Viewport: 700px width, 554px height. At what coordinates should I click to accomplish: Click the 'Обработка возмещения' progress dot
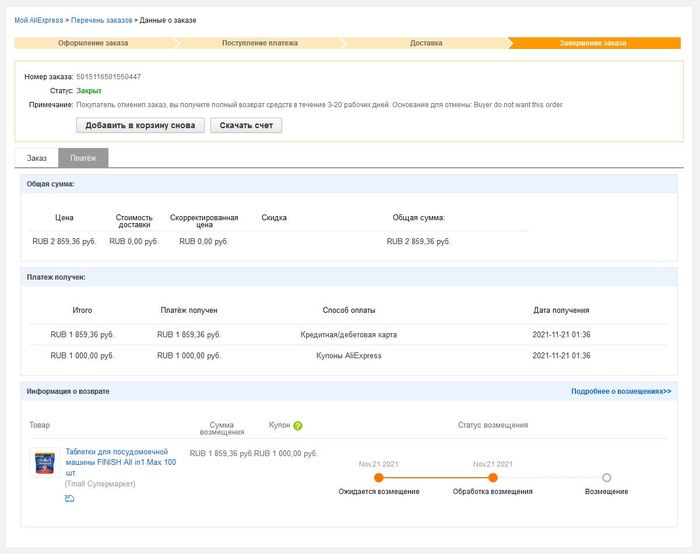coord(493,478)
